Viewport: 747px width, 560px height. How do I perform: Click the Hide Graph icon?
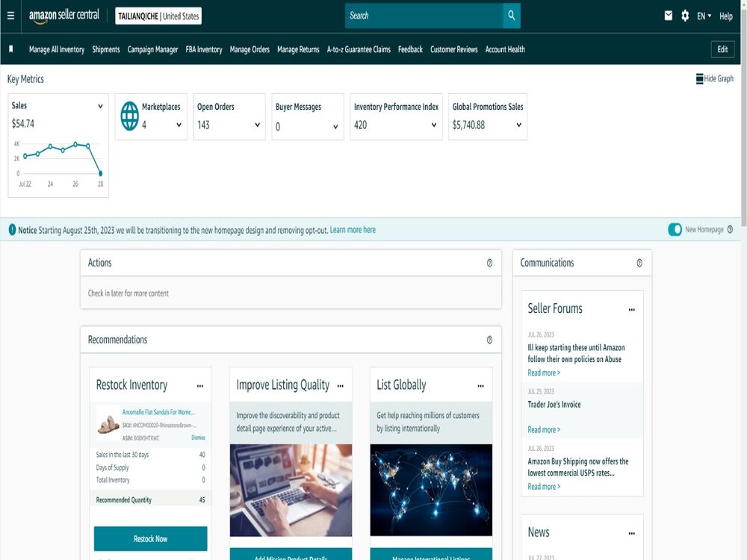pyautogui.click(x=699, y=78)
